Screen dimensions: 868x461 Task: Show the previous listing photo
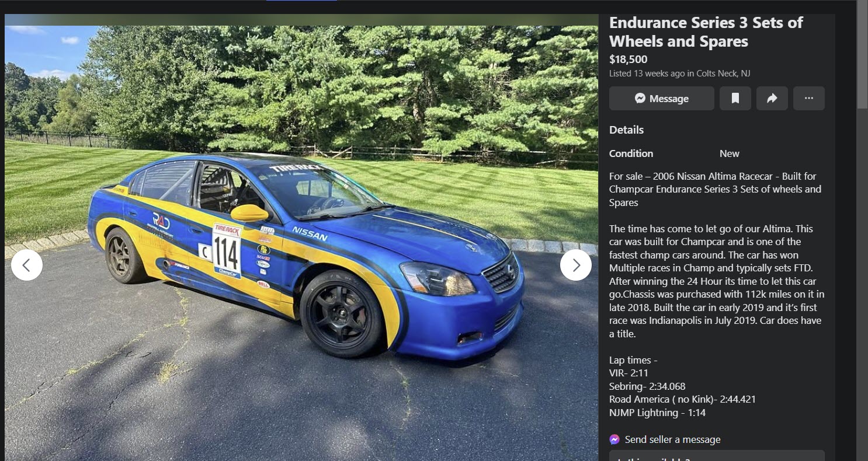coord(27,265)
